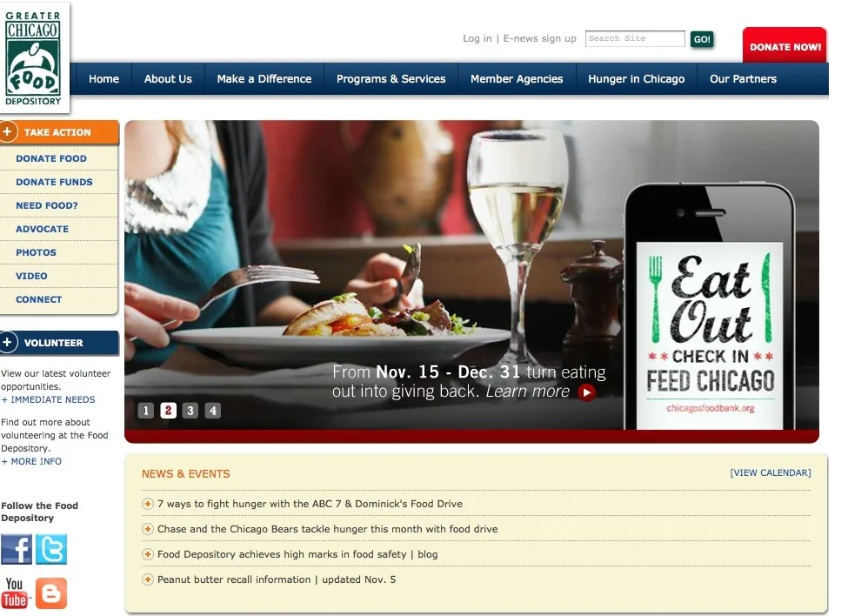
Task: Open the View Calendar link
Action: click(x=771, y=472)
